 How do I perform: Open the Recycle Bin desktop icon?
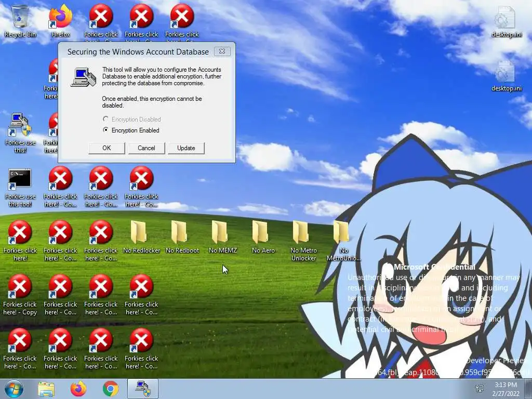[20, 20]
